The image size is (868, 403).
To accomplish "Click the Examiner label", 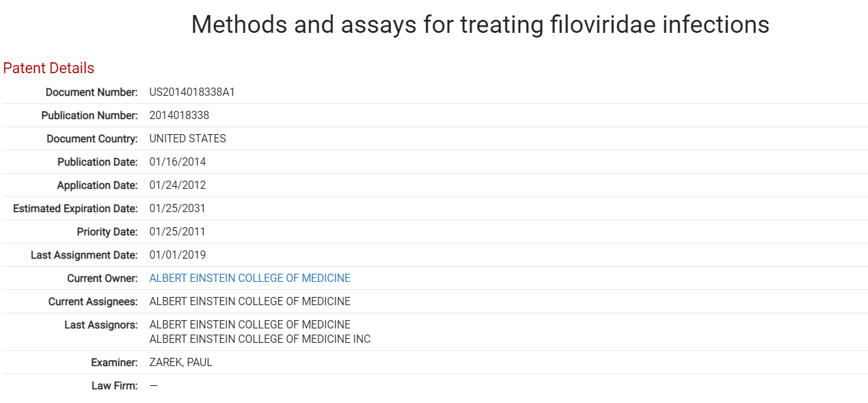I will pos(114,363).
